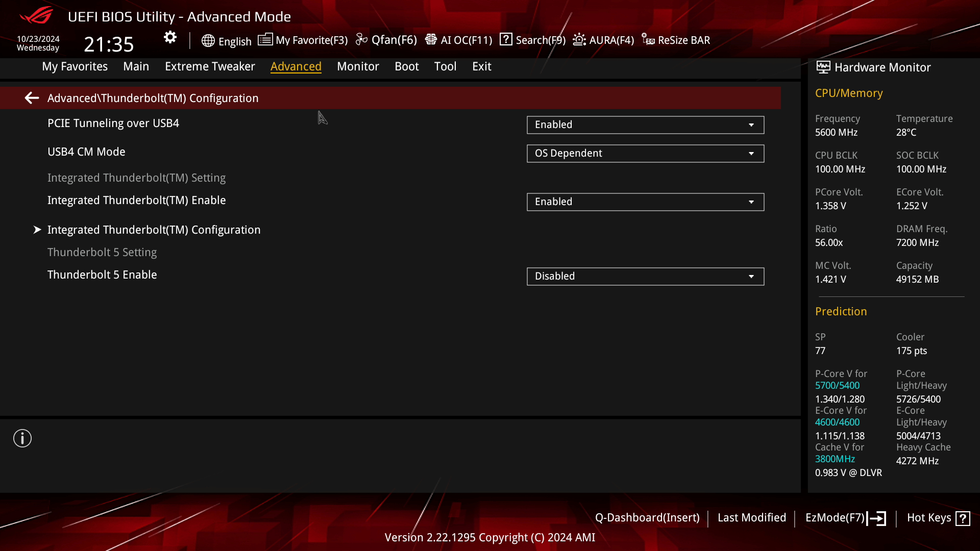Screen dimensions: 980x551
Task: Open the USB4 CM Mode dropdown
Action: coord(645,153)
